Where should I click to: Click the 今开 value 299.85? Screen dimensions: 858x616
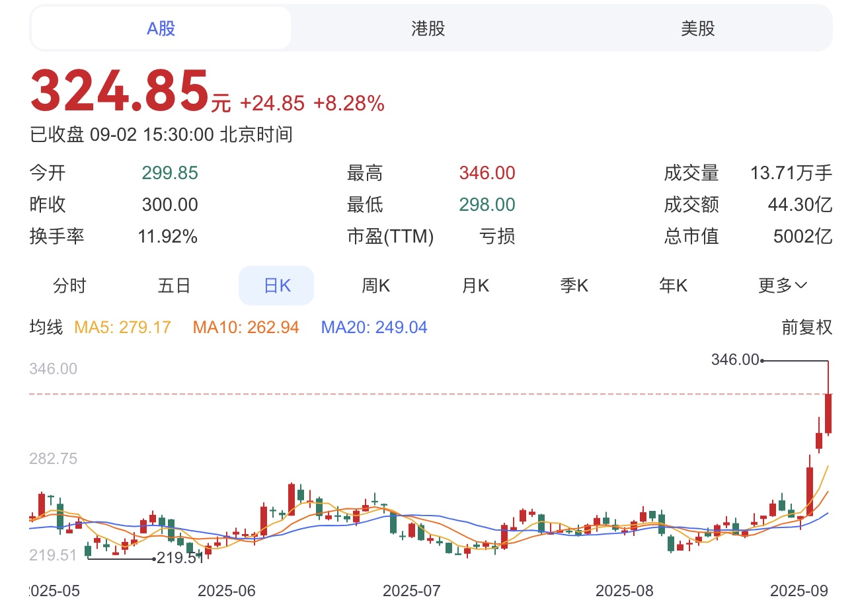170,173
